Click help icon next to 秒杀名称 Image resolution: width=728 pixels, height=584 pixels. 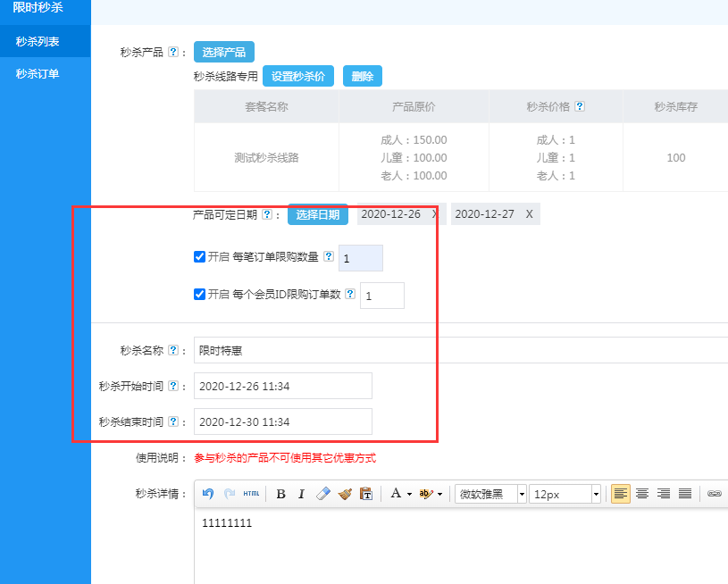tap(173, 351)
